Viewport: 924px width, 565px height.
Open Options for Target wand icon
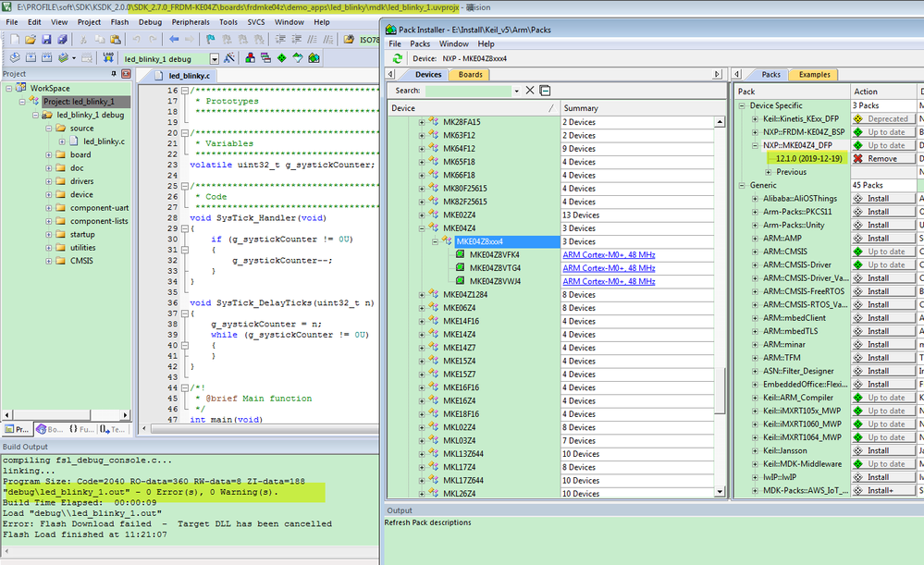click(228, 57)
